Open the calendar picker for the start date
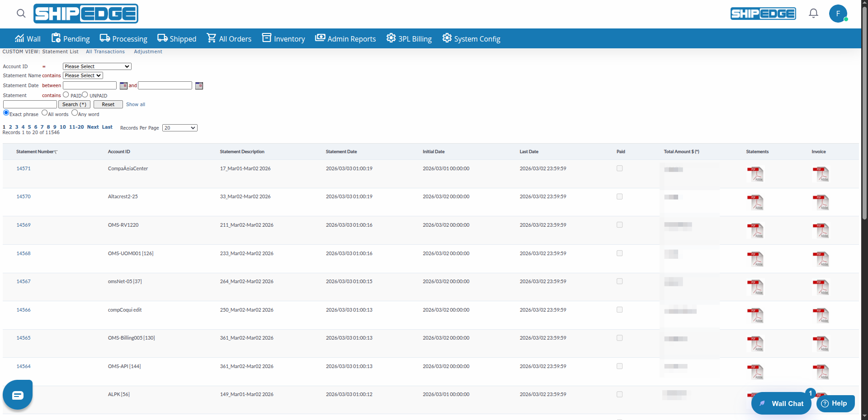 pos(123,86)
